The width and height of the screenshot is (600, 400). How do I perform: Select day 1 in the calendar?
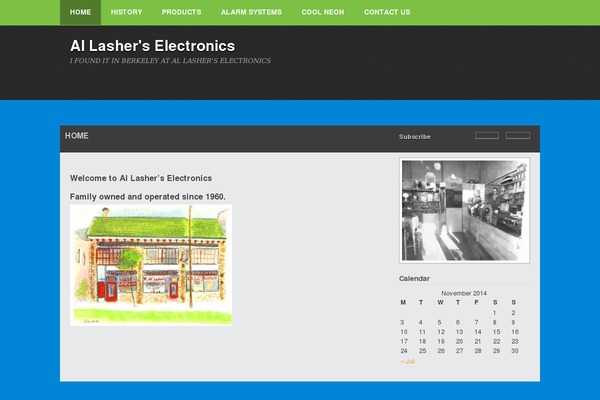494,313
